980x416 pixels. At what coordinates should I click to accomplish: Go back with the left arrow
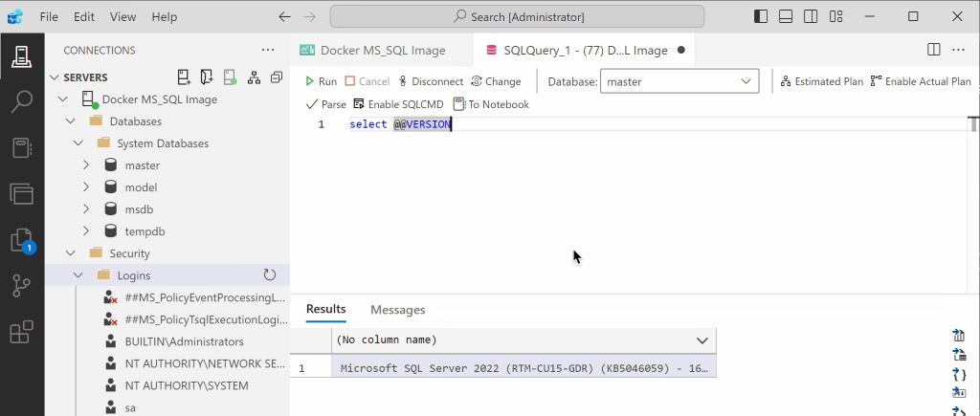pyautogui.click(x=284, y=17)
